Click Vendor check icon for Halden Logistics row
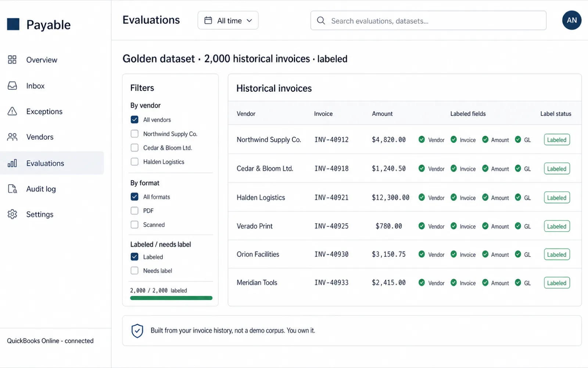This screenshot has height=368, width=588. pyautogui.click(x=422, y=197)
